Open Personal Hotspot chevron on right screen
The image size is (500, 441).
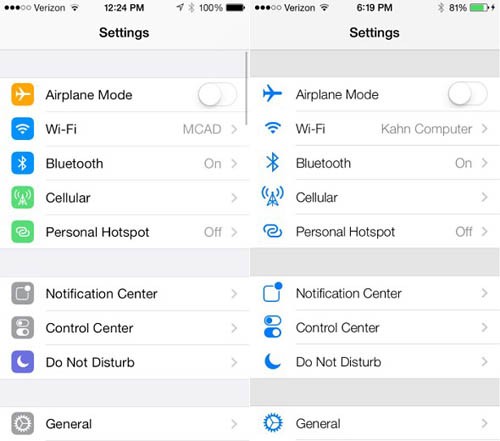coord(485,231)
